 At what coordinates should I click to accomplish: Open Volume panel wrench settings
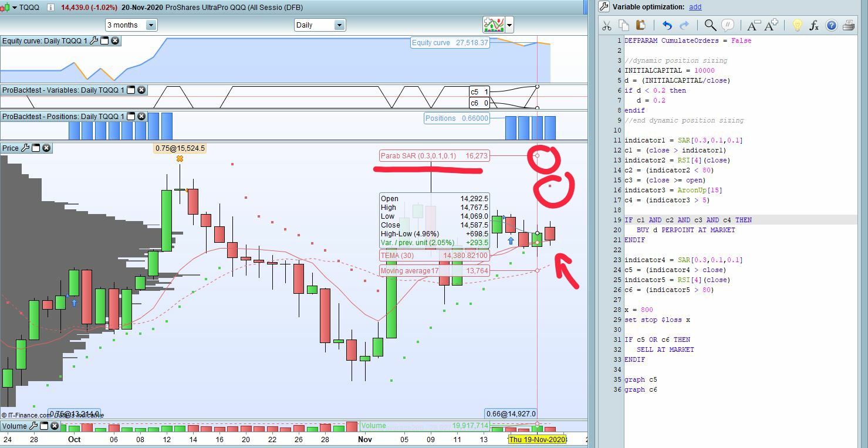[34, 426]
